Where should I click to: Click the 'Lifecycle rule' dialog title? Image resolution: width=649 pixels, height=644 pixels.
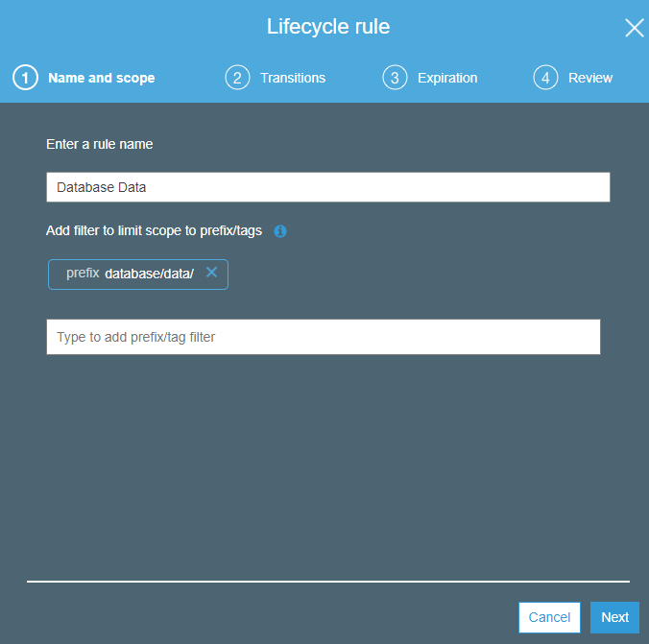tap(327, 27)
